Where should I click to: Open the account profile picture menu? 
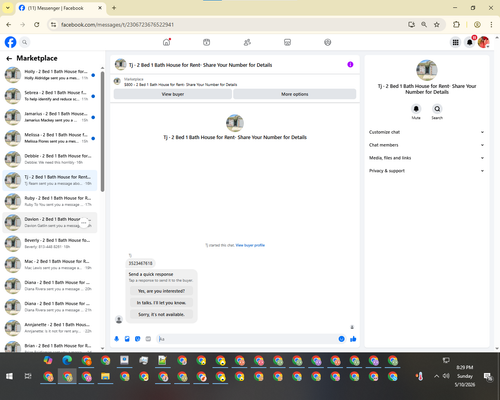tap(483, 42)
